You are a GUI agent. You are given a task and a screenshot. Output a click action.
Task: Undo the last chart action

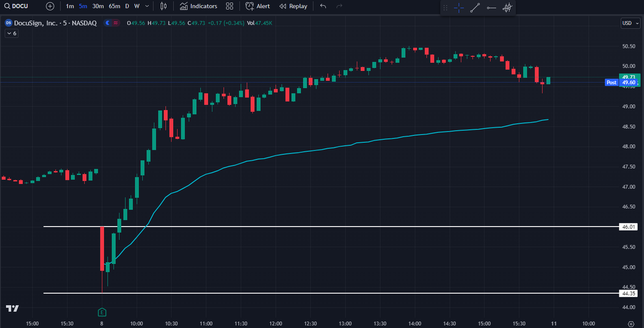tap(323, 6)
